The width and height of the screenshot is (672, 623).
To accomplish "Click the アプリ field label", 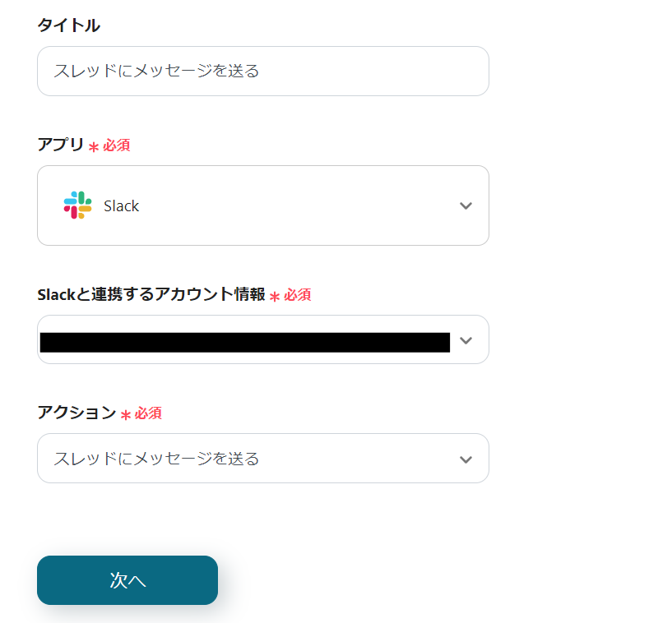I will point(61,145).
